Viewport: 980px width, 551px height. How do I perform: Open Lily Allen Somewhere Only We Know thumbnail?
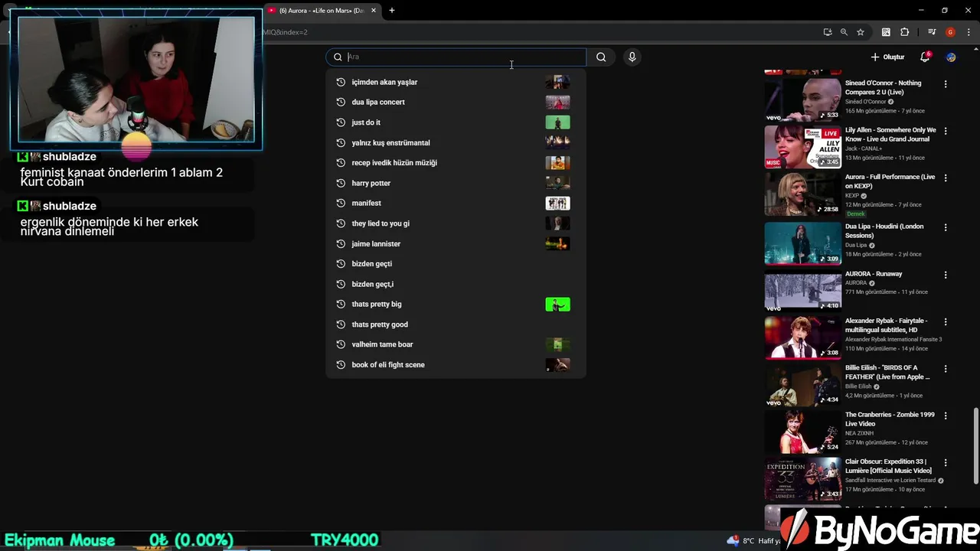[x=802, y=146]
